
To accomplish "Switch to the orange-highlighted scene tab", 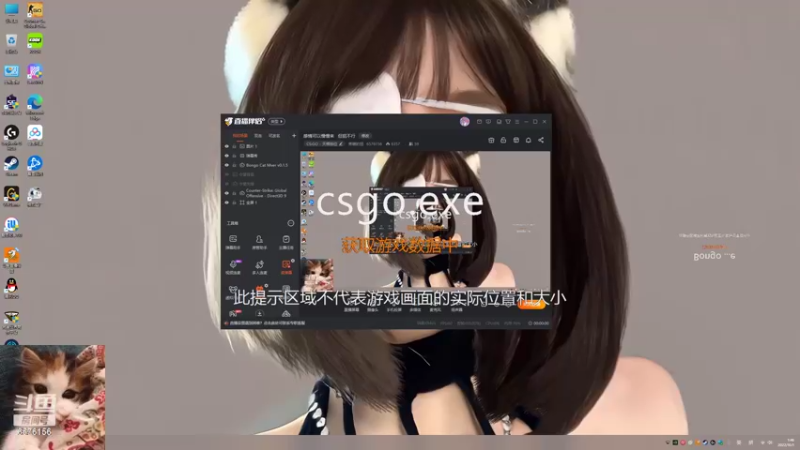I will (x=240, y=136).
